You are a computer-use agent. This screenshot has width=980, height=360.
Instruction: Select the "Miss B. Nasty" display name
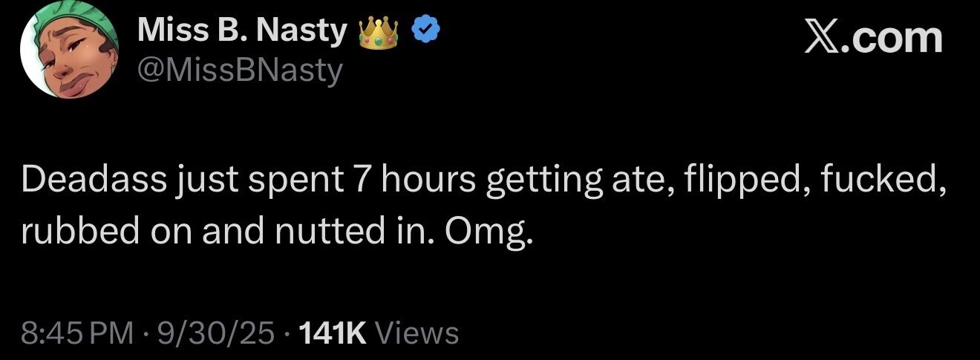click(x=242, y=31)
